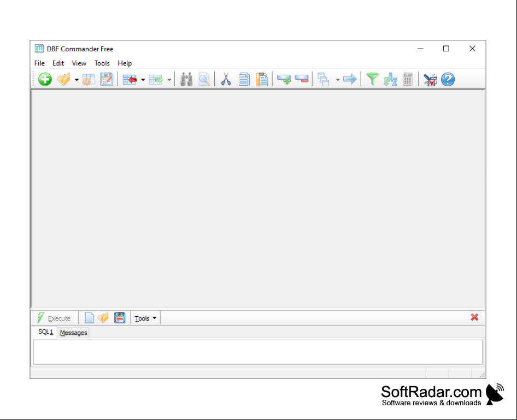Close the SQL panel with red X
Viewport: 517px width, 420px height.
coord(474,317)
